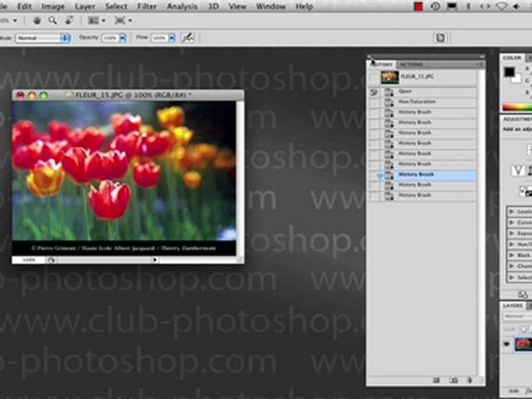This screenshot has width=532, height=399.
Task: Open the document status bar arrow menu
Action: pos(155,260)
